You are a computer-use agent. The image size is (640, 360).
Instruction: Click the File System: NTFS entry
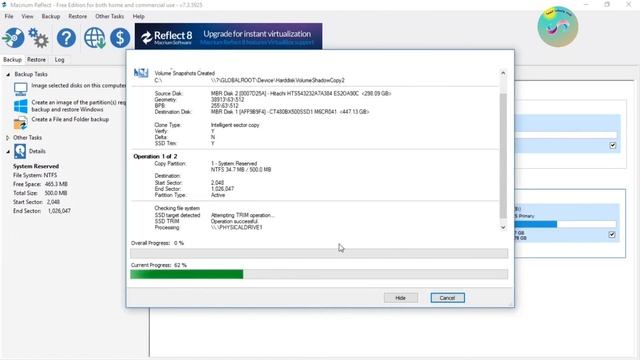point(35,175)
